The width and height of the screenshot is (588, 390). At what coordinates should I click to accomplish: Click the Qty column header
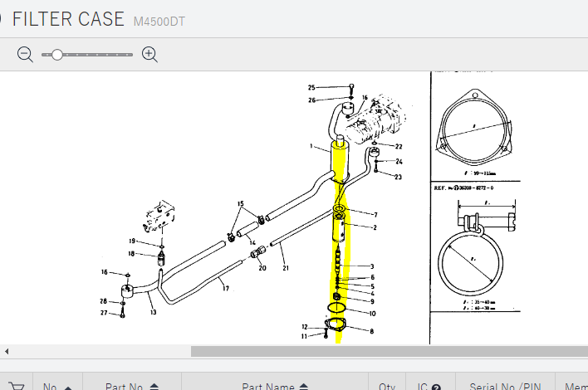[x=387, y=386]
